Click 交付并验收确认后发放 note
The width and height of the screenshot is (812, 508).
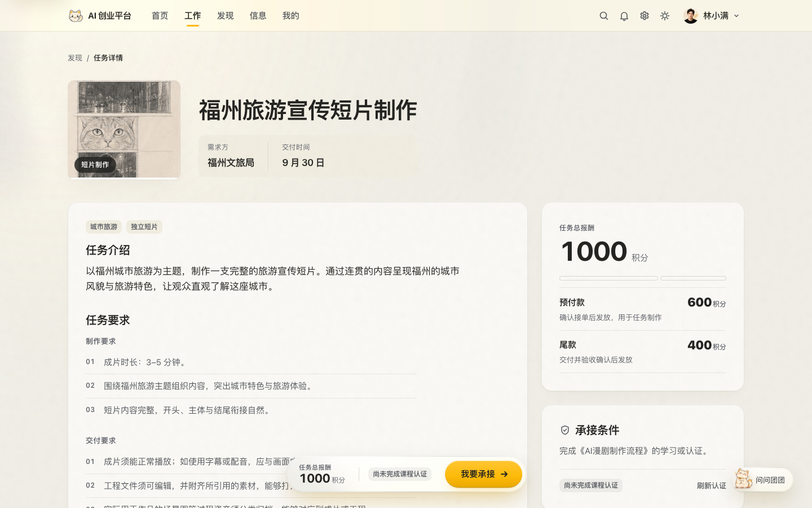point(596,360)
